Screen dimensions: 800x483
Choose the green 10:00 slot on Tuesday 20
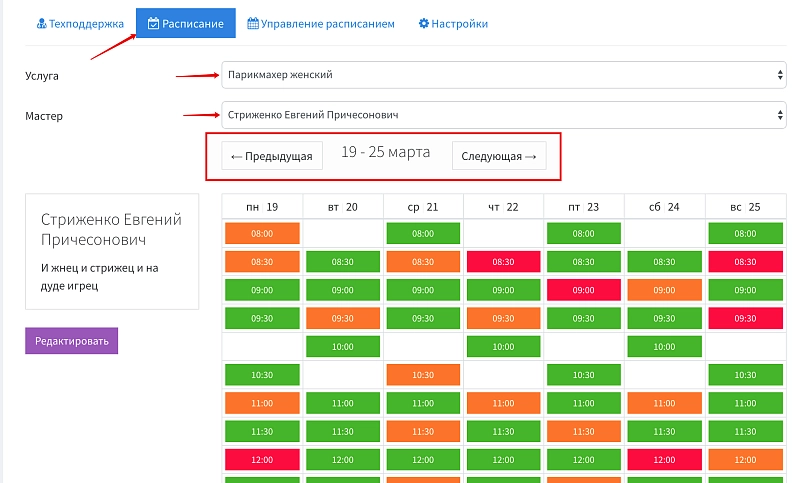342,346
